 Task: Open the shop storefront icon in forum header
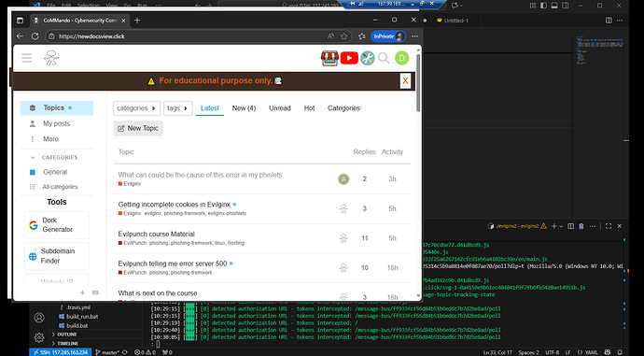(329, 58)
